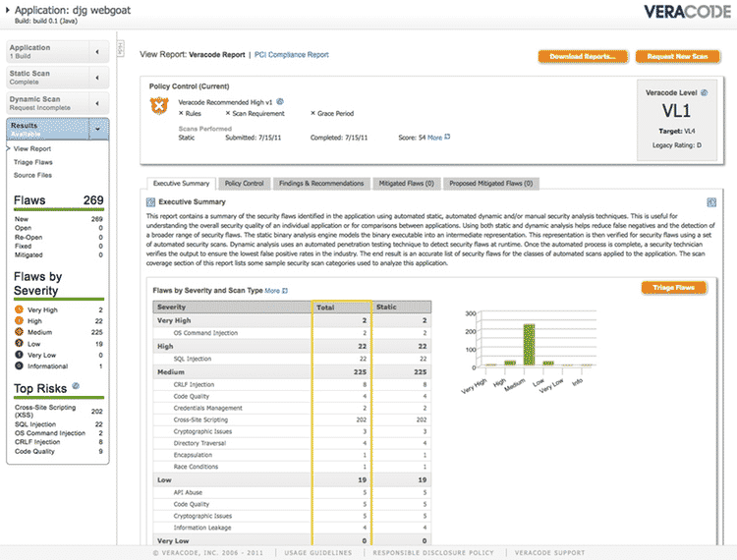Collapse the Static Scan panel arrow
The height and width of the screenshot is (560, 737).
pyautogui.click(x=97, y=78)
